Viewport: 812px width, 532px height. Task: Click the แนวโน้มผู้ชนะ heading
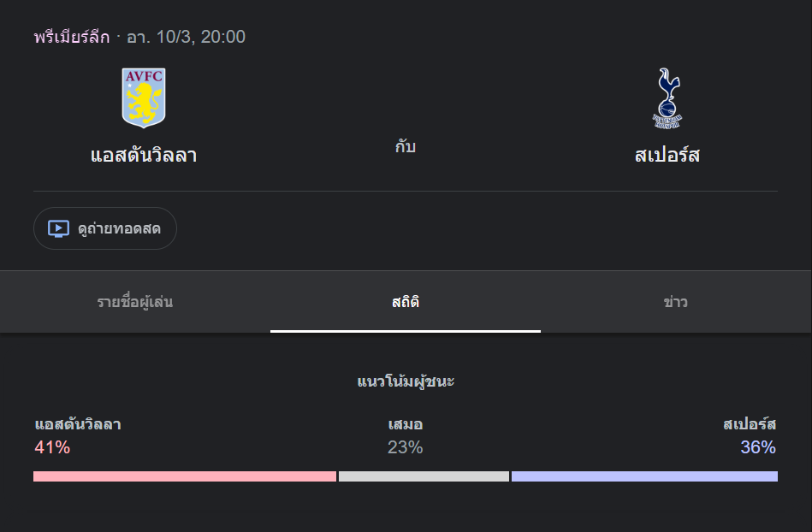tap(406, 381)
